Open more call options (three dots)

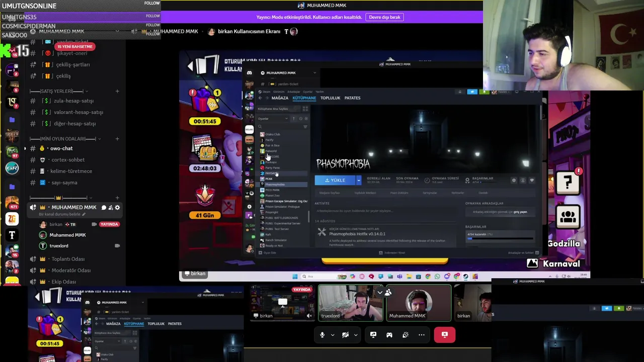tap(422, 335)
